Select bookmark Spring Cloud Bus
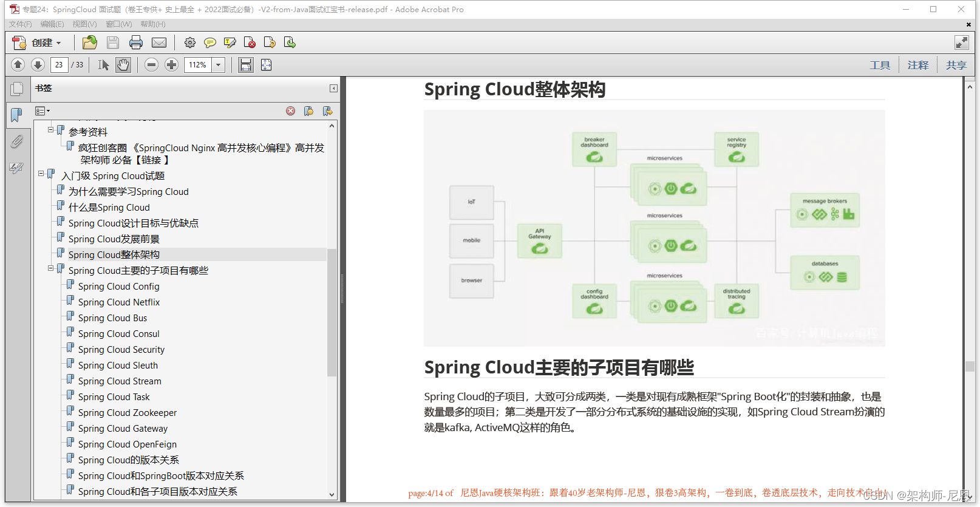 [112, 318]
